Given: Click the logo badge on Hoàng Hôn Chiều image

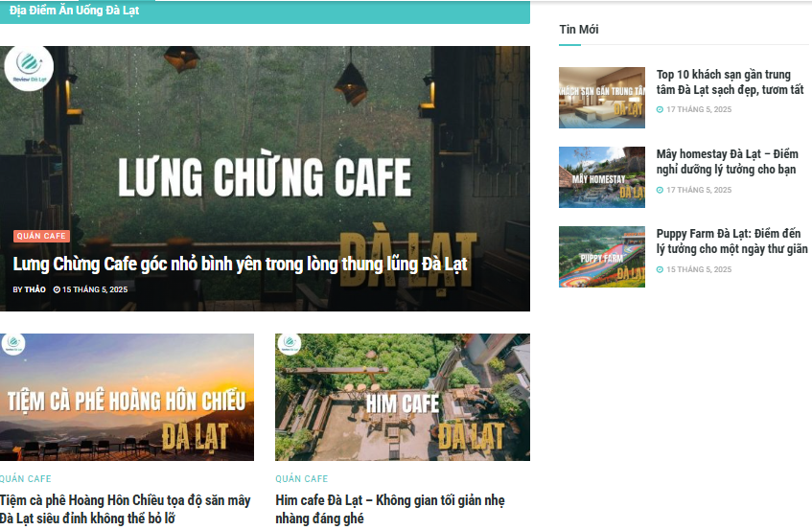Looking at the screenshot, I should [x=13, y=344].
